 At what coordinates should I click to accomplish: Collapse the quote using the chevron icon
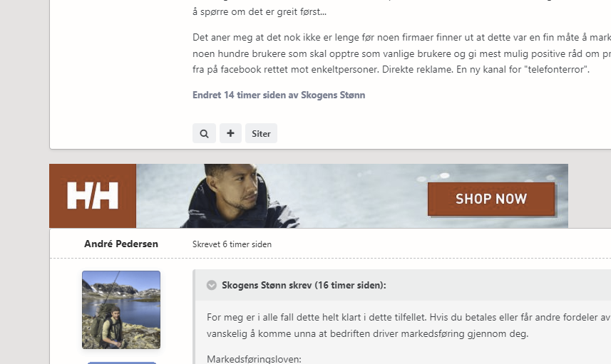(212, 285)
